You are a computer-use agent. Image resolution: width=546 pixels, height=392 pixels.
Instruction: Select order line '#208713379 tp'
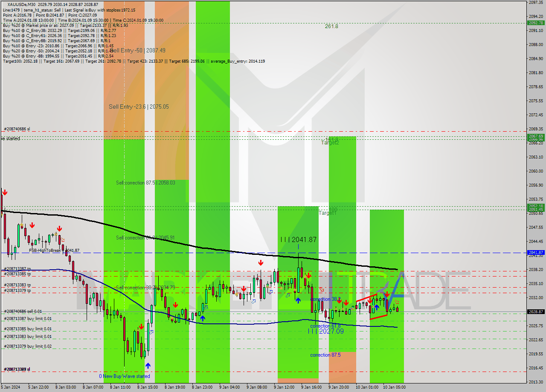click(17, 291)
